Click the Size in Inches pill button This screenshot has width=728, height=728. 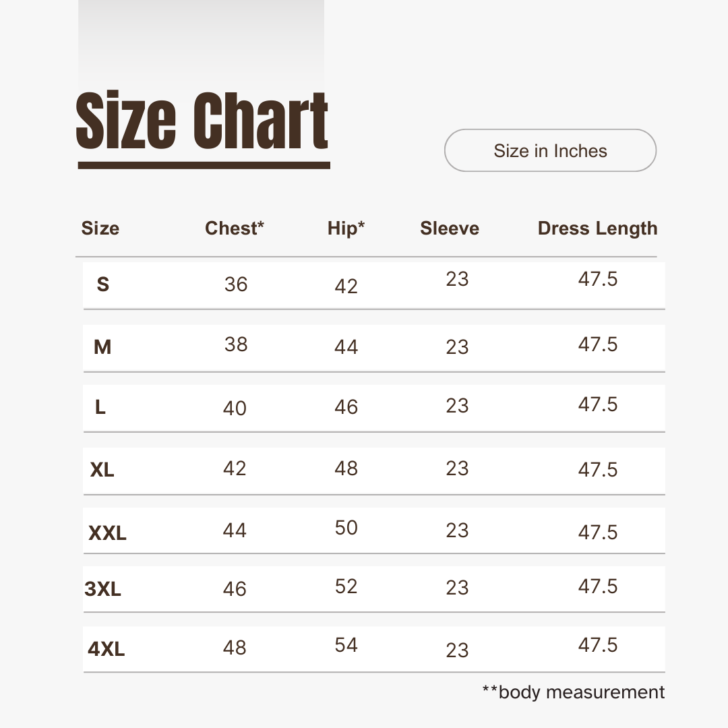pos(550,150)
